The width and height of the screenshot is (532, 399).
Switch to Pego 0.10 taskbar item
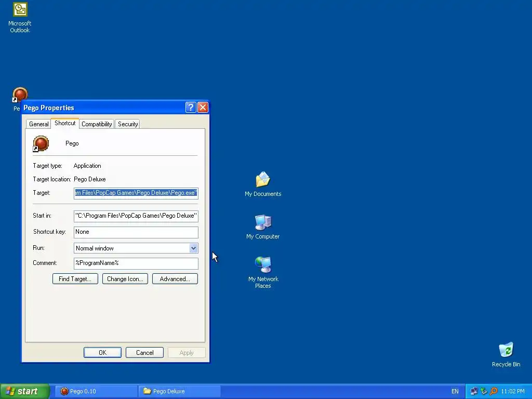[x=96, y=391]
